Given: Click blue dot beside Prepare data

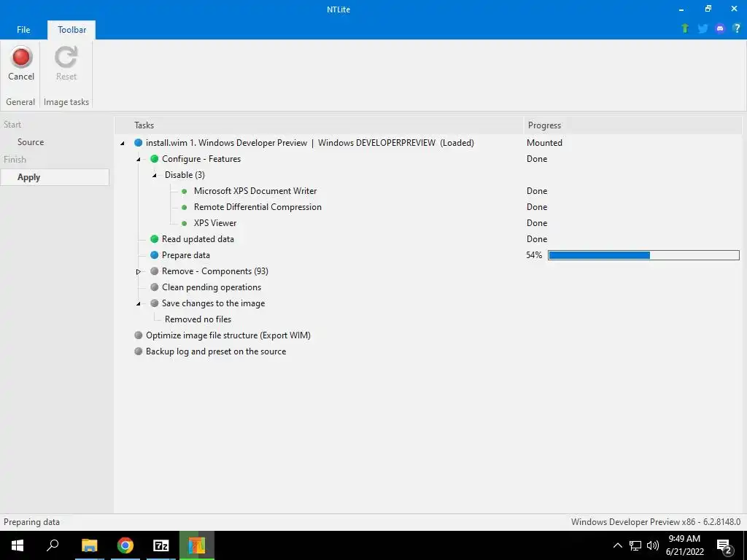Looking at the screenshot, I should coord(155,254).
